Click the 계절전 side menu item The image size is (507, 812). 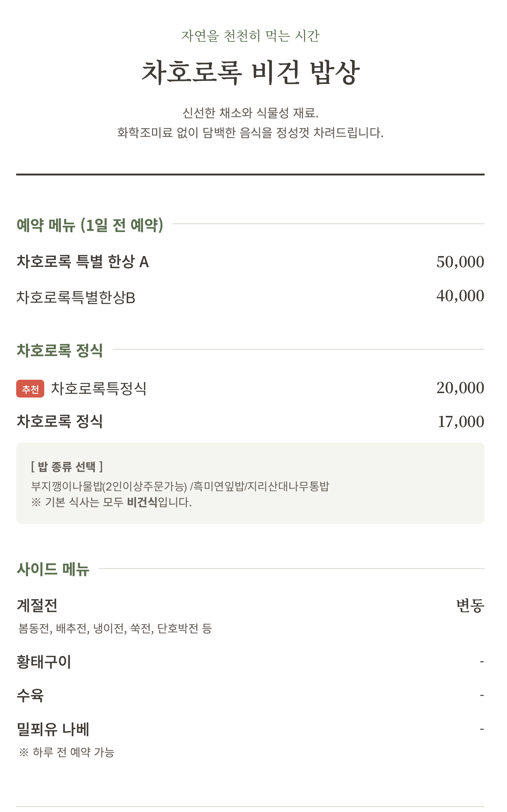tap(37, 605)
